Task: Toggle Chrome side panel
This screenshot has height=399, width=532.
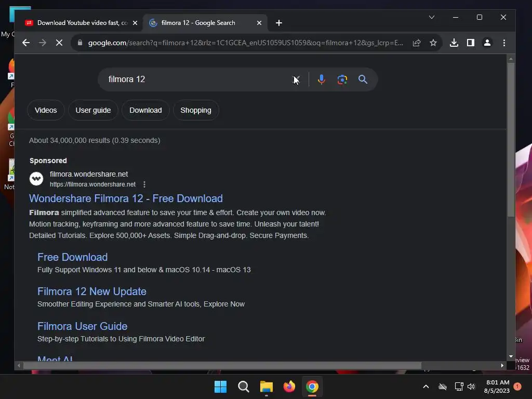Action: click(x=471, y=43)
